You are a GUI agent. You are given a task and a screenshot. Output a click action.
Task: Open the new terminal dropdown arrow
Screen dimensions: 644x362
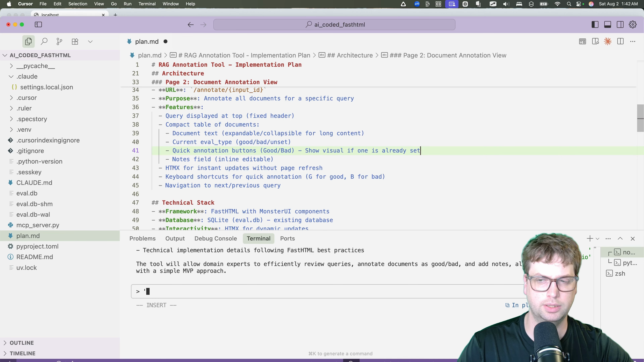pyautogui.click(x=598, y=239)
